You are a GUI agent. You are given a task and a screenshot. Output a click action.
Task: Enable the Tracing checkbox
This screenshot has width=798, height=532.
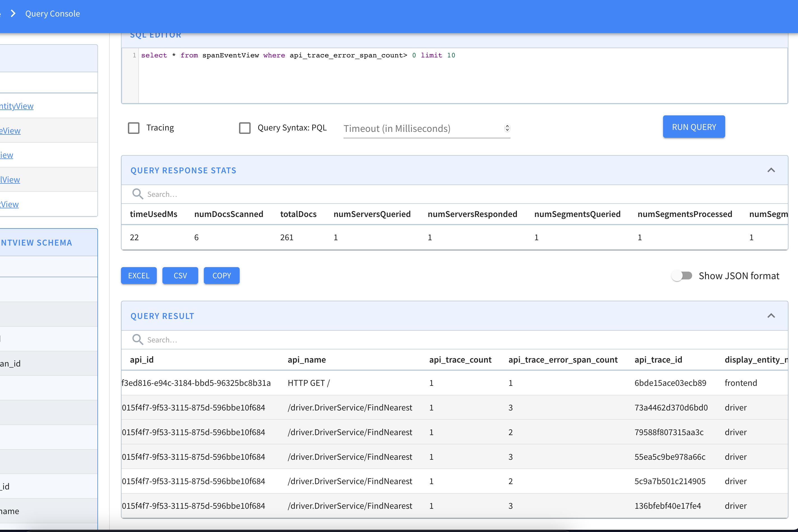pyautogui.click(x=134, y=128)
